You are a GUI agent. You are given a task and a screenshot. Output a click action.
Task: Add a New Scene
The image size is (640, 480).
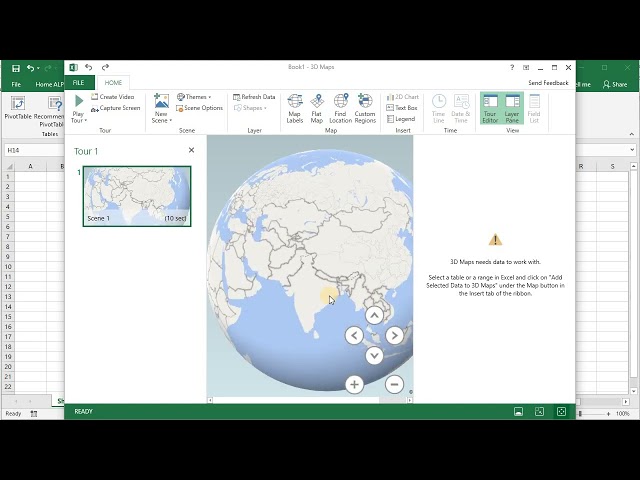click(x=161, y=108)
